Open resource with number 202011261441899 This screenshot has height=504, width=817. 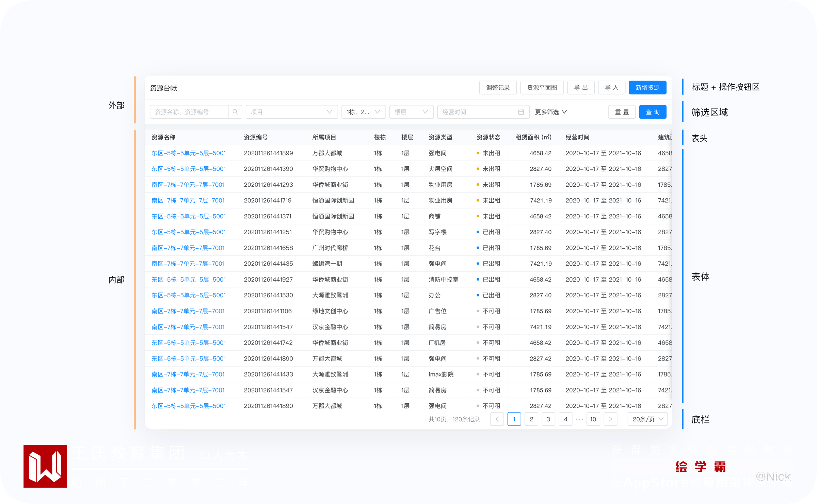[x=189, y=153]
